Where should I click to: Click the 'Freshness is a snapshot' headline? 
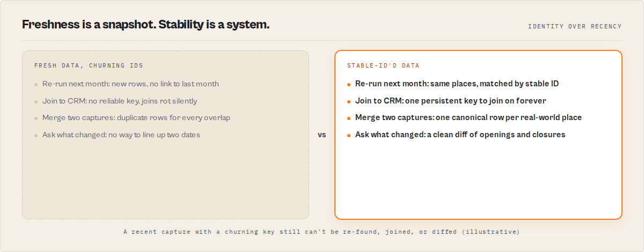[x=145, y=25]
